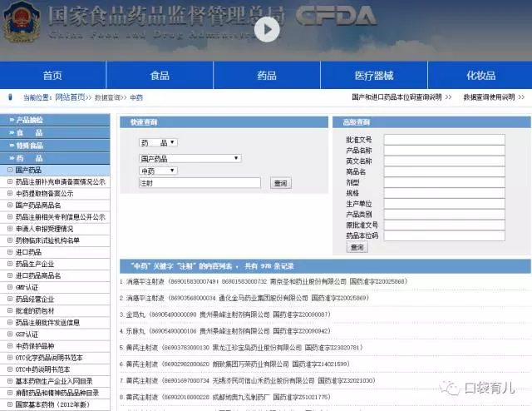Click the 产品名称 input field
The image size is (532, 411).
tap(444, 150)
